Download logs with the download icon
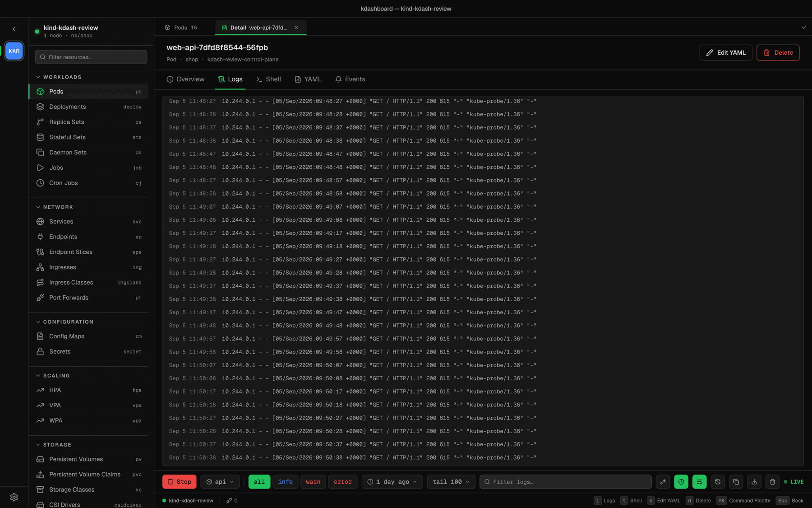Viewport: 812px width, 508px height. (754, 482)
